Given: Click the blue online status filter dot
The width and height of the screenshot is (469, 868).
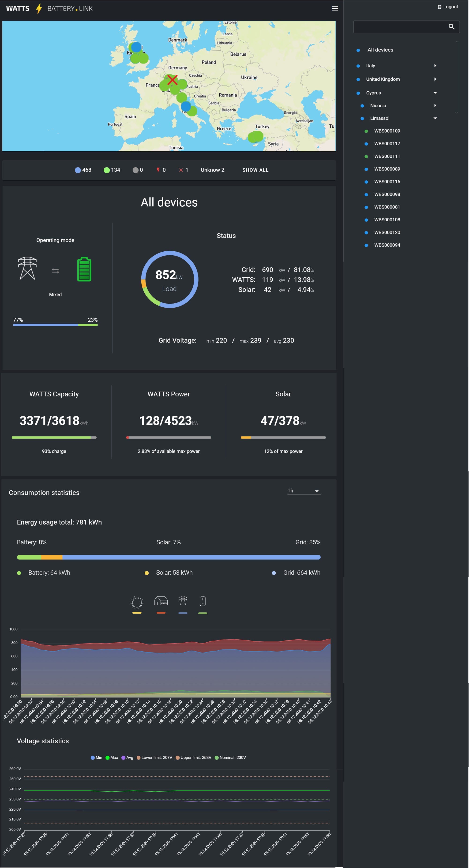Looking at the screenshot, I should 78,170.
